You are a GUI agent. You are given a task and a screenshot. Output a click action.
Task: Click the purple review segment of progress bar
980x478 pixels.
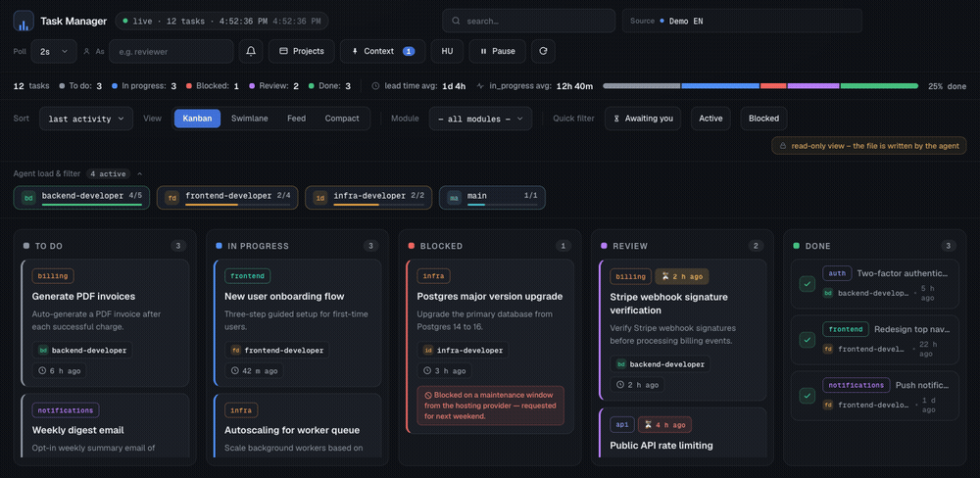pos(812,85)
